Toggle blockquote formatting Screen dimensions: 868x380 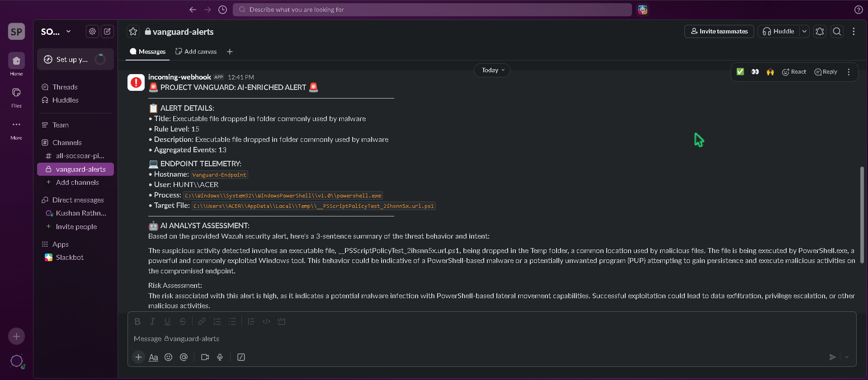(x=251, y=321)
